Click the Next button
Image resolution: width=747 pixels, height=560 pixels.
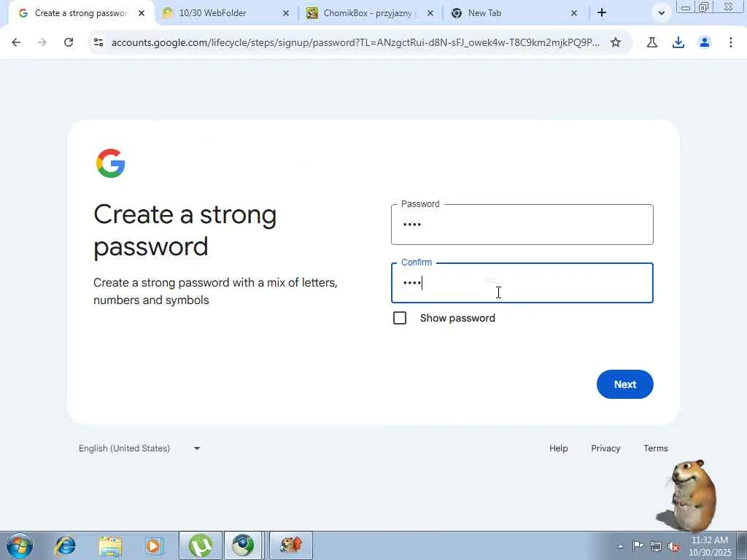624,384
